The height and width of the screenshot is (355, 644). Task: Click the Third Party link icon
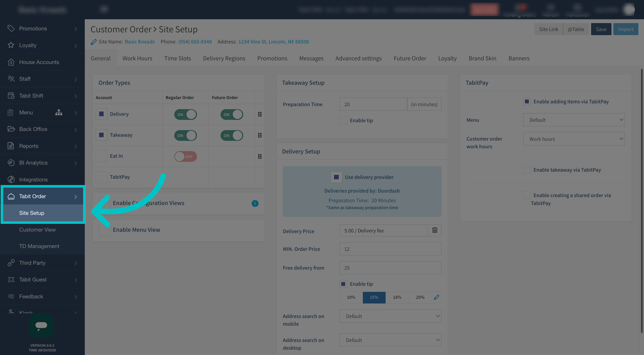[x=11, y=263]
